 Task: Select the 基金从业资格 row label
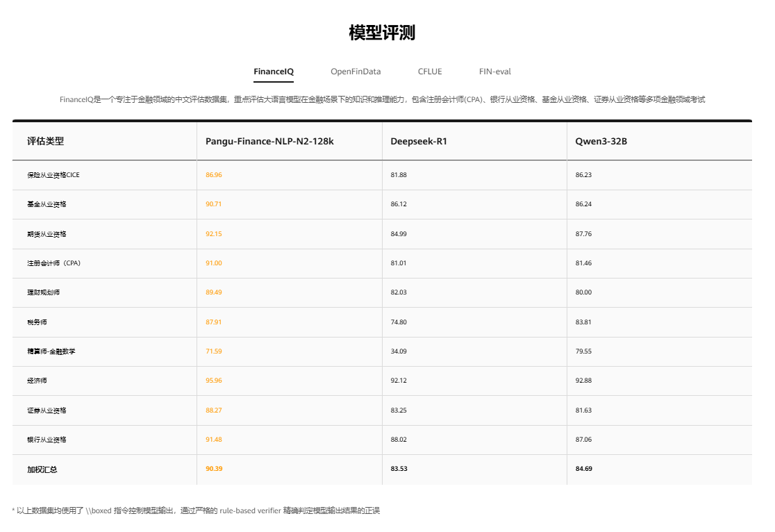coord(47,204)
